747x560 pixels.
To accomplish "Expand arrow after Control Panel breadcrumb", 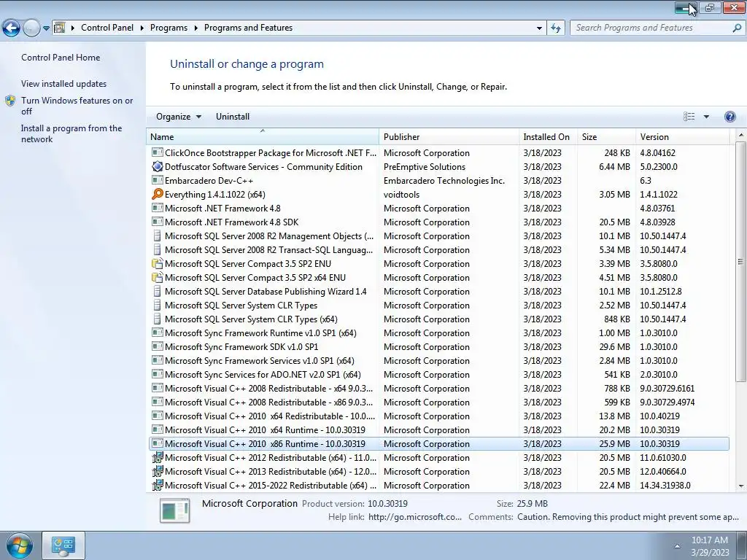I will (142, 28).
